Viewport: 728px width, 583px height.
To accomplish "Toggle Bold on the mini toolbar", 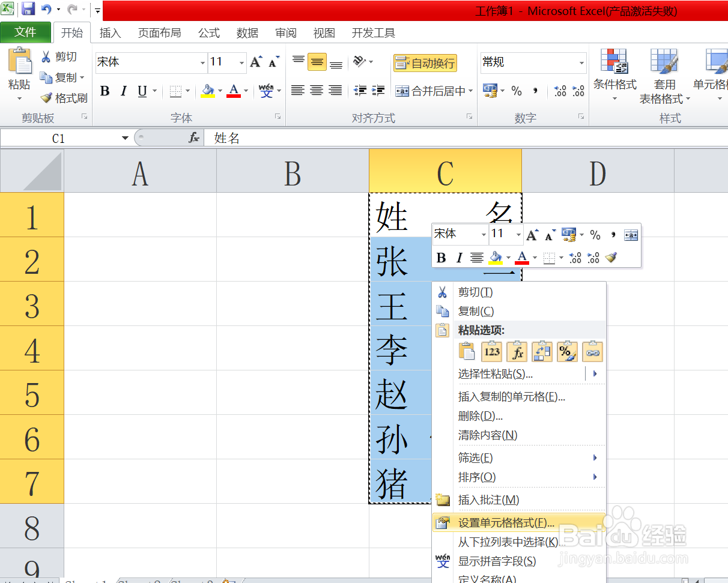I will 441,257.
